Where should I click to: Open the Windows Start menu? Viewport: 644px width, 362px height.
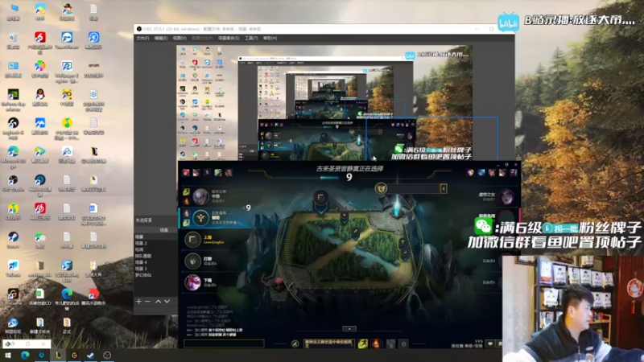click(x=8, y=356)
